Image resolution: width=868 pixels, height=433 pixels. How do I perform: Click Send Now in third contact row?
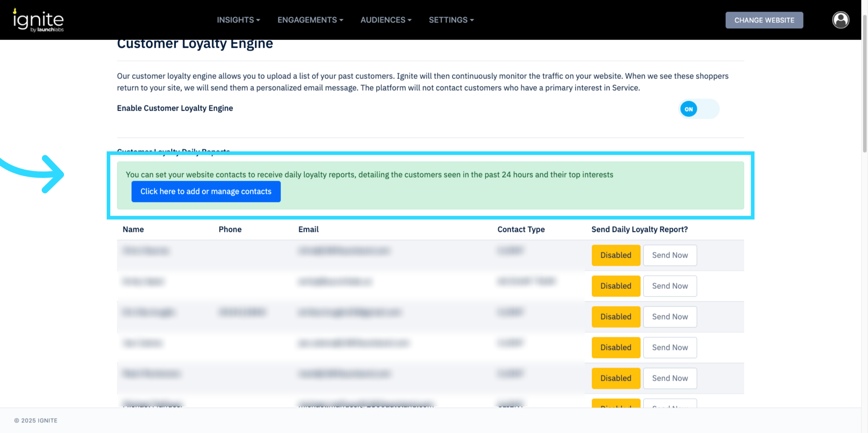(x=670, y=317)
